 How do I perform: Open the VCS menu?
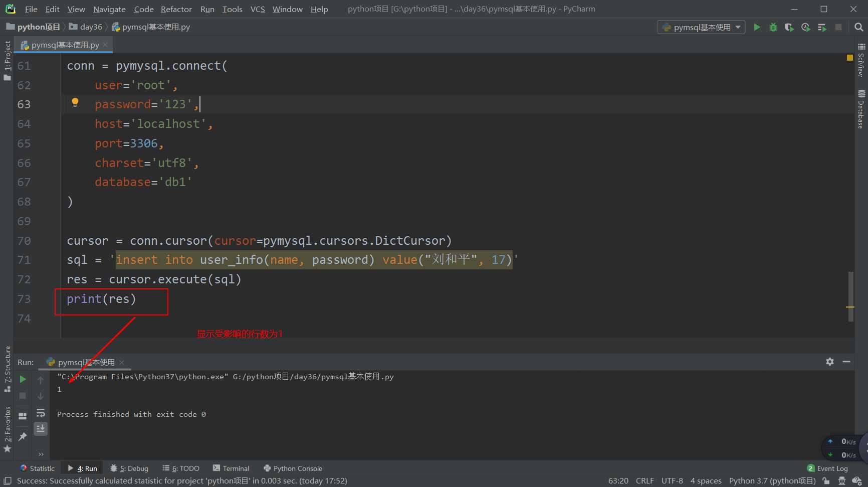click(x=258, y=9)
